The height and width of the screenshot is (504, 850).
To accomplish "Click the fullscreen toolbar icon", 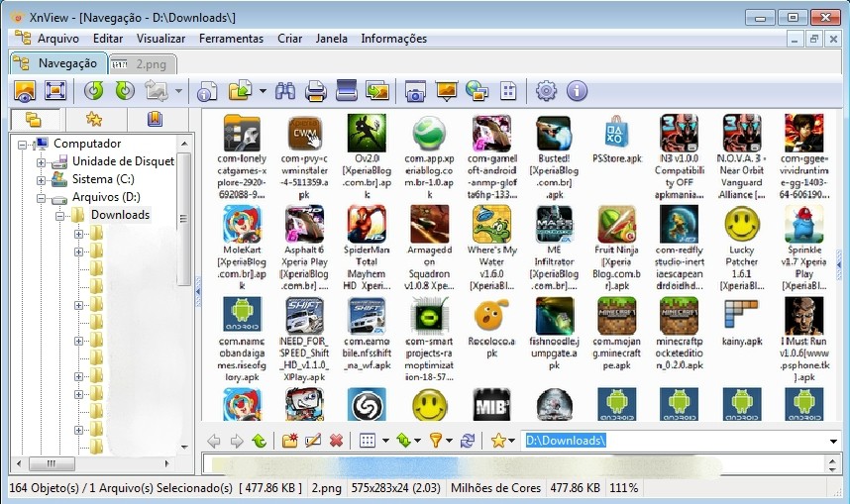I will click(x=55, y=91).
